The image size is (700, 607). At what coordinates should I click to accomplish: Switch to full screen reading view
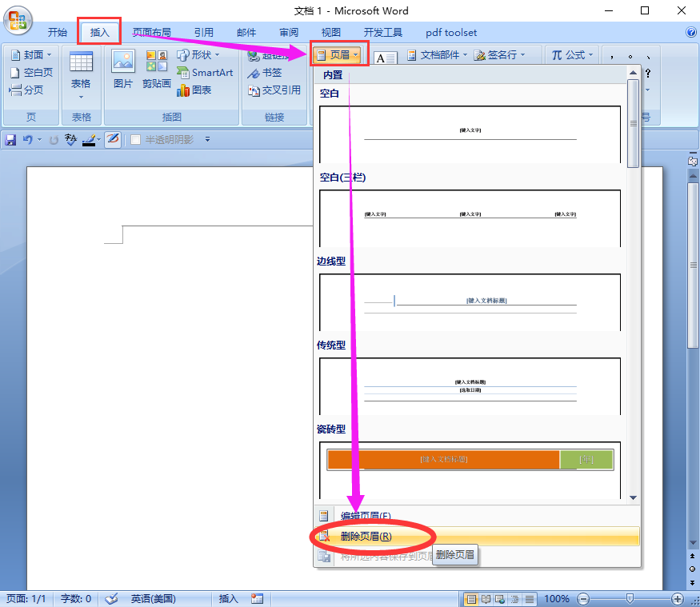click(x=486, y=599)
